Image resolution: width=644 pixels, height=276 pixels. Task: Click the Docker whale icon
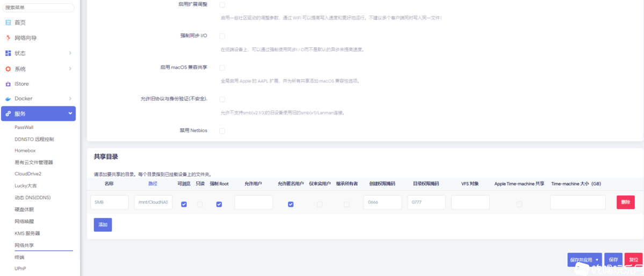pyautogui.click(x=8, y=99)
